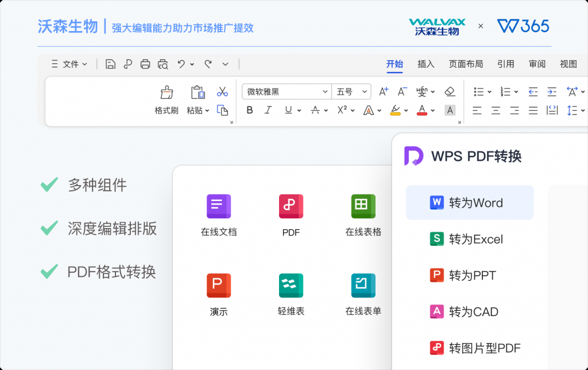
Task: Apply the yellow highlight color
Action: pos(395,110)
